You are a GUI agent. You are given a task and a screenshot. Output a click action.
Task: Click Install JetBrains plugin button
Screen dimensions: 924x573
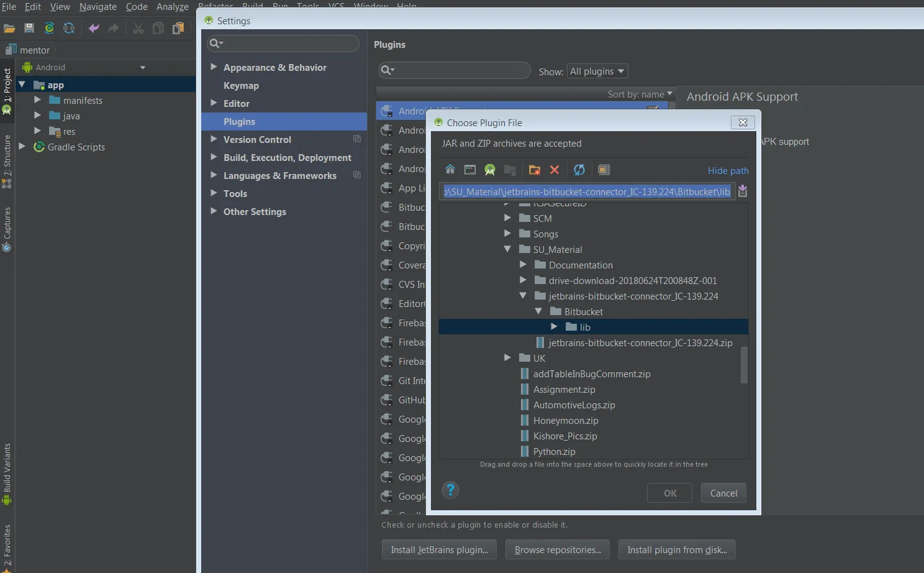(x=440, y=550)
